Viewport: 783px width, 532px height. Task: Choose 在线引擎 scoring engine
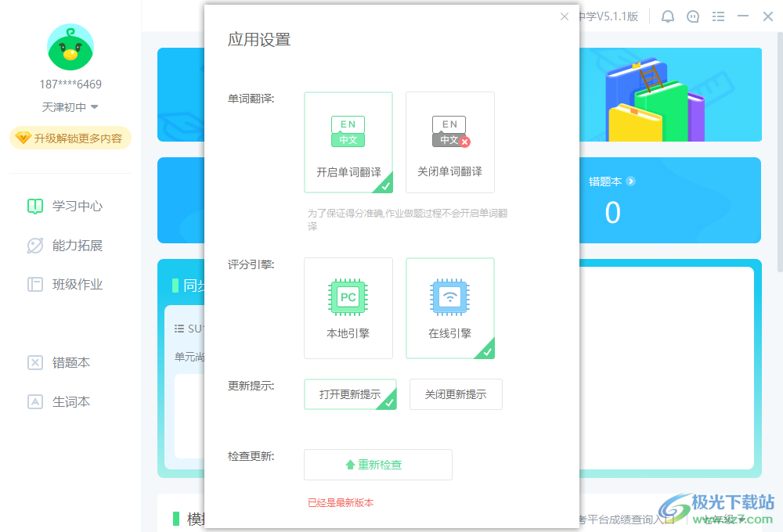[x=450, y=308]
